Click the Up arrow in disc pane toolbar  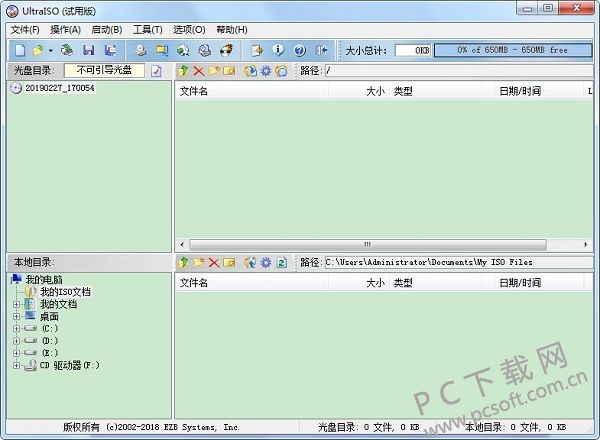point(183,71)
